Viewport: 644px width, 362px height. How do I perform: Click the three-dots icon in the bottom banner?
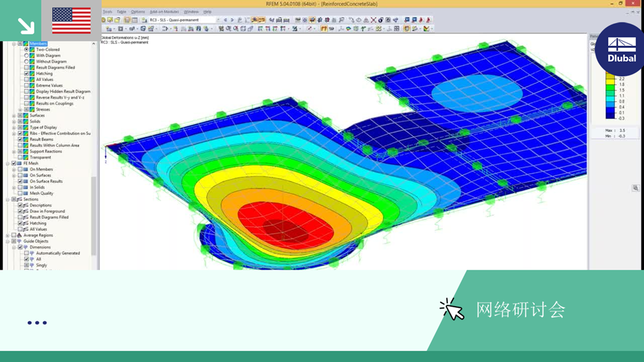pos(37,322)
